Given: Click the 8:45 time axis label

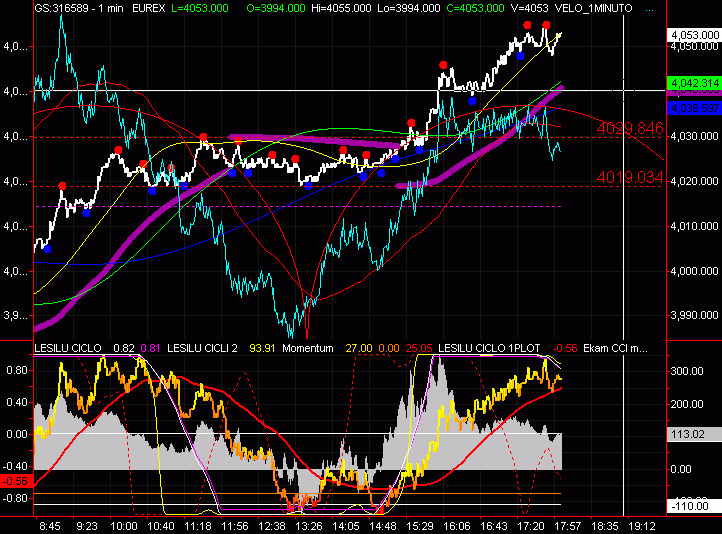Looking at the screenshot, I should (x=50, y=526).
